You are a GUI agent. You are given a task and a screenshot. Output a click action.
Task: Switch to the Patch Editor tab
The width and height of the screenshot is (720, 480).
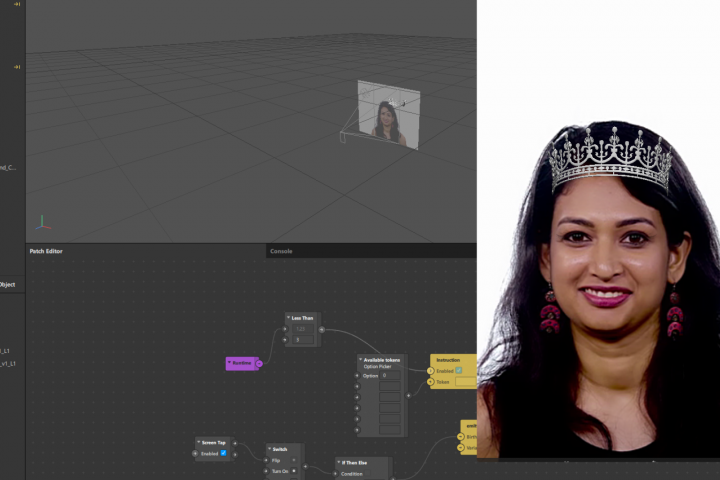click(46, 251)
